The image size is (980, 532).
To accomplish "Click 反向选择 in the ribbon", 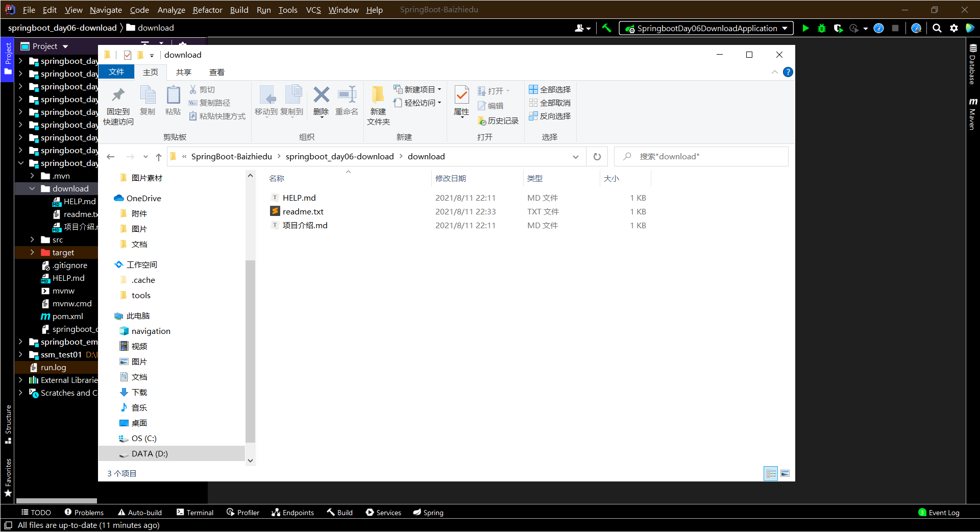I will pos(550,116).
